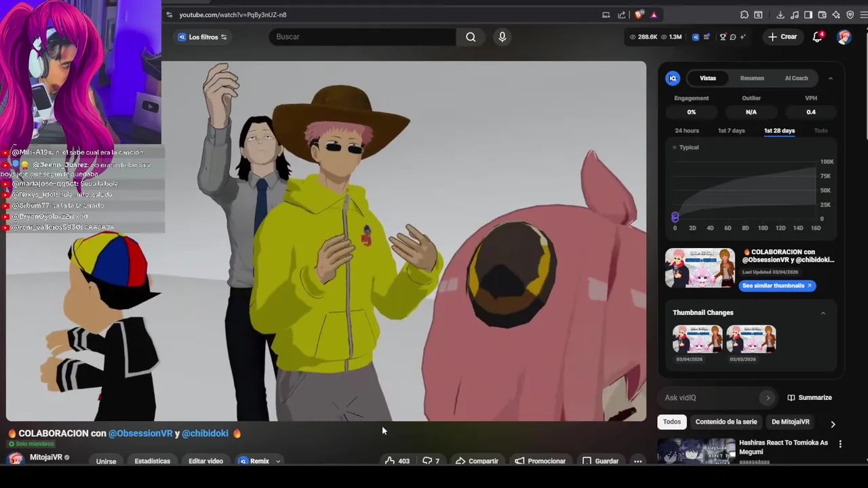
Task: Open the @chibidoki channel link
Action: [205, 433]
